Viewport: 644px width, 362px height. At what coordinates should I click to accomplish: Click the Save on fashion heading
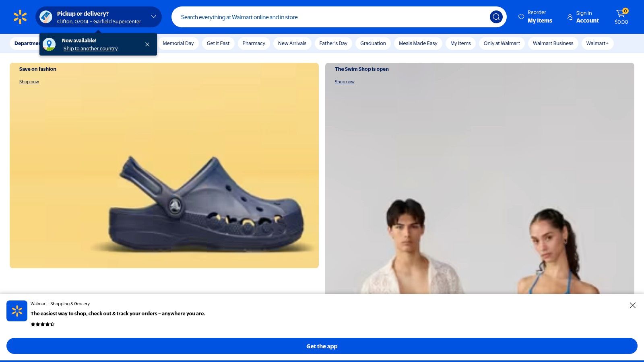click(38, 69)
